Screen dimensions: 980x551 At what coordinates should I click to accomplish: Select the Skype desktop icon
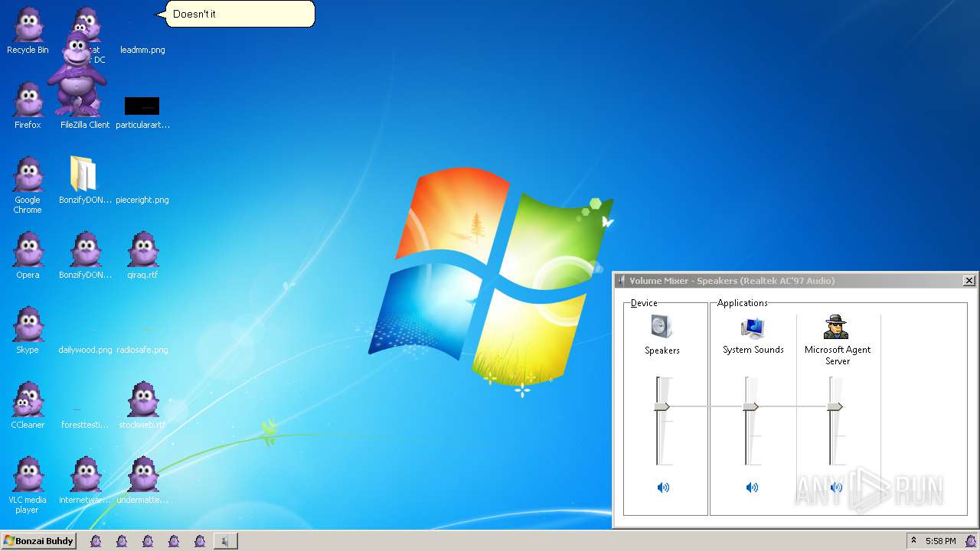[x=28, y=331]
